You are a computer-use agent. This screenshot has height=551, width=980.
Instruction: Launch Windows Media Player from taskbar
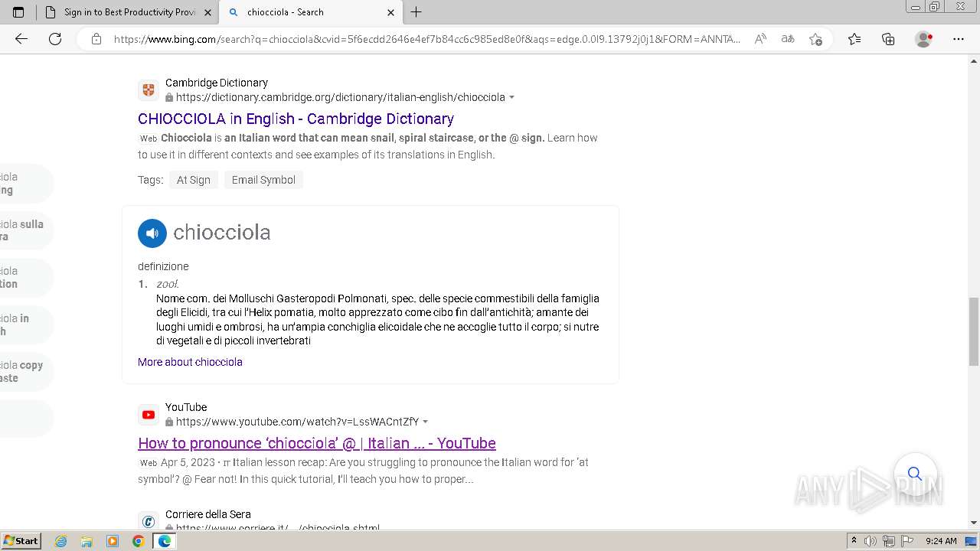(x=113, y=541)
